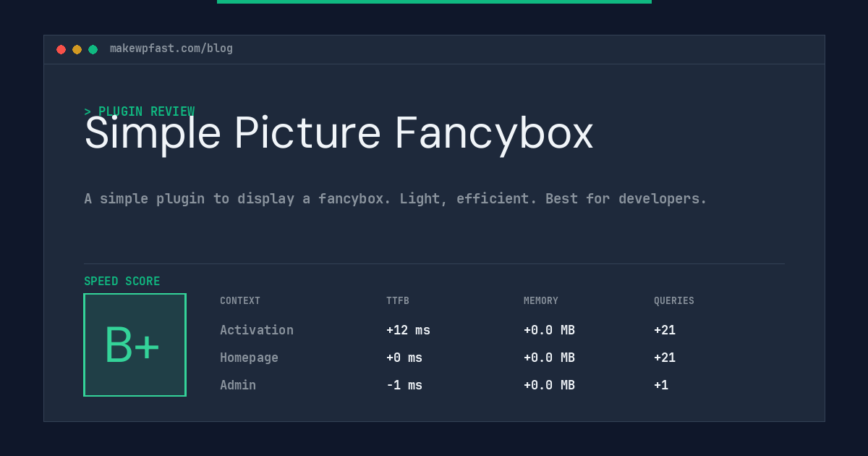Select the Homepage row label
This screenshot has height=456, width=868.
pyautogui.click(x=249, y=358)
